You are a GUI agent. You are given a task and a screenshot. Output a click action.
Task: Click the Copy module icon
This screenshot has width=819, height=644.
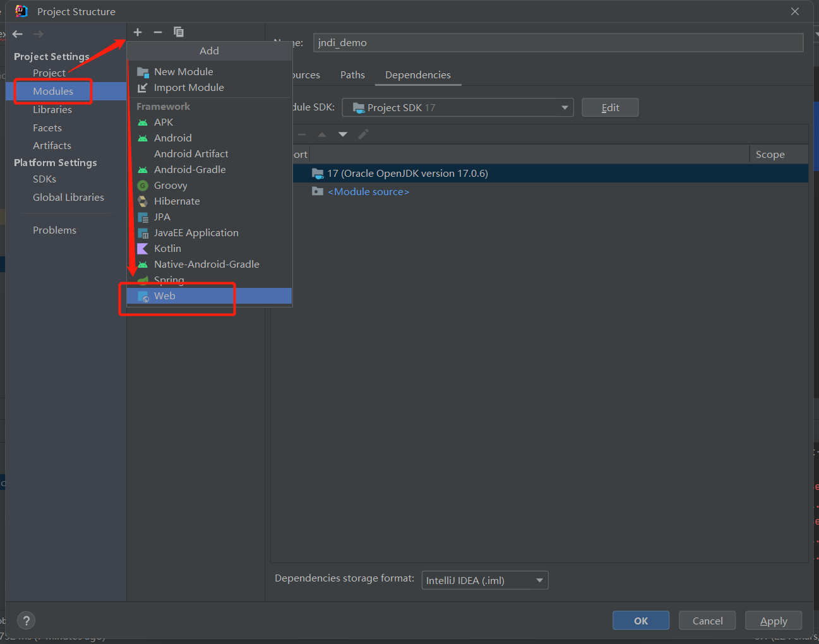pos(179,32)
